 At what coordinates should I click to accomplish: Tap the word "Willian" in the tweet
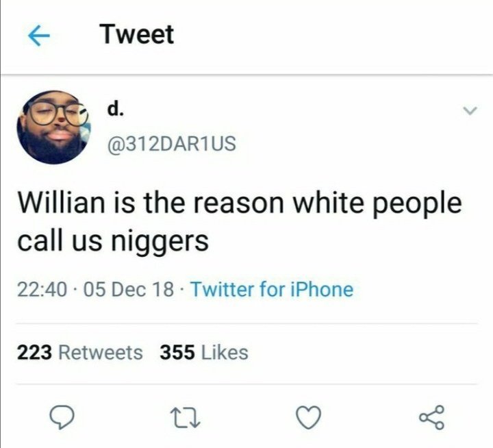(61, 203)
